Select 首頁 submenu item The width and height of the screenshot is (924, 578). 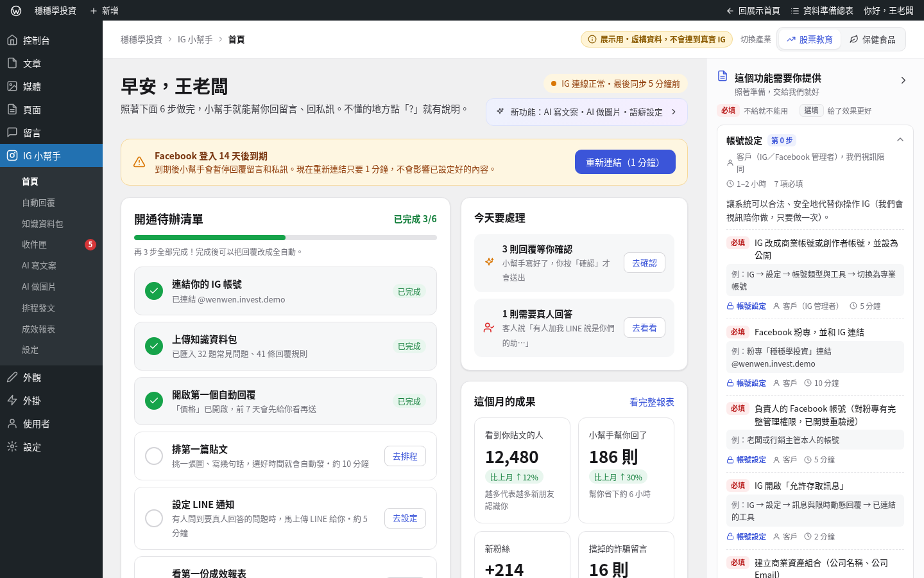[51, 182]
